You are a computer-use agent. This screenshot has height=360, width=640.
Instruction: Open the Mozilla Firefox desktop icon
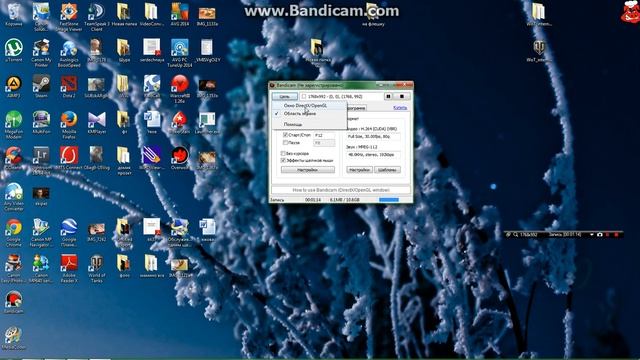69,125
